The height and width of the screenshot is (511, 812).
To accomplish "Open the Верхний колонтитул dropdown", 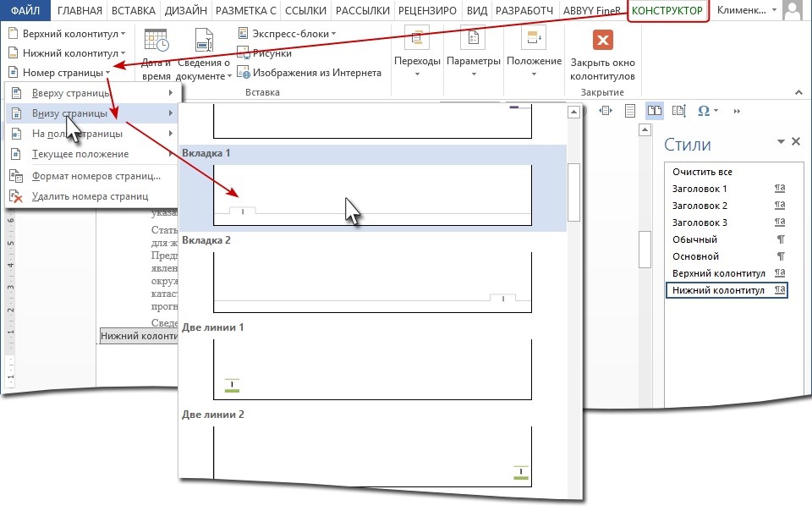I will coord(68,34).
